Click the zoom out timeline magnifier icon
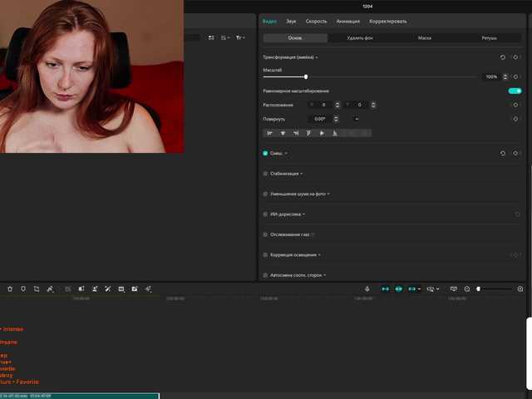532x399 pixels. coord(467,288)
